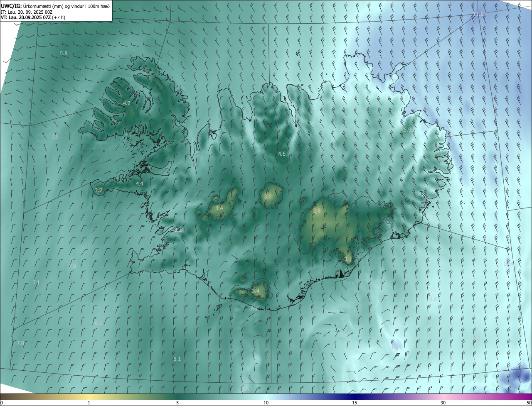
Task: Click the 5.8 value label
Action: (64, 54)
